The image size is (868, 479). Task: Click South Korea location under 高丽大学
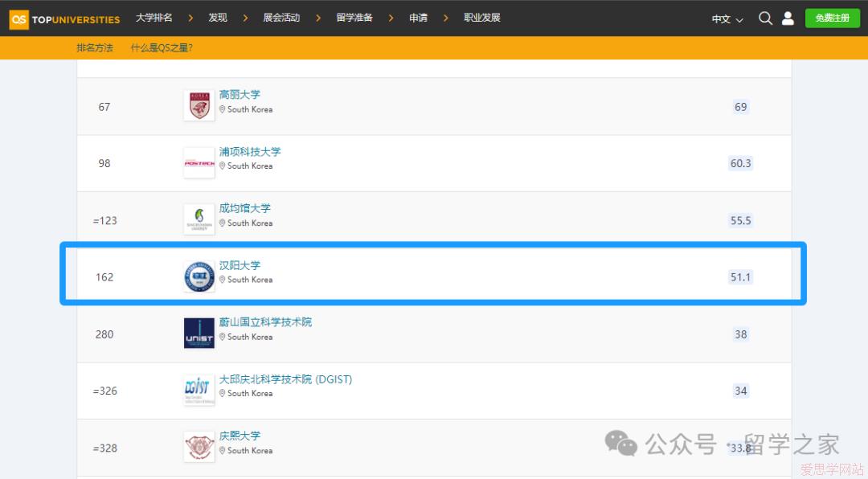click(247, 109)
